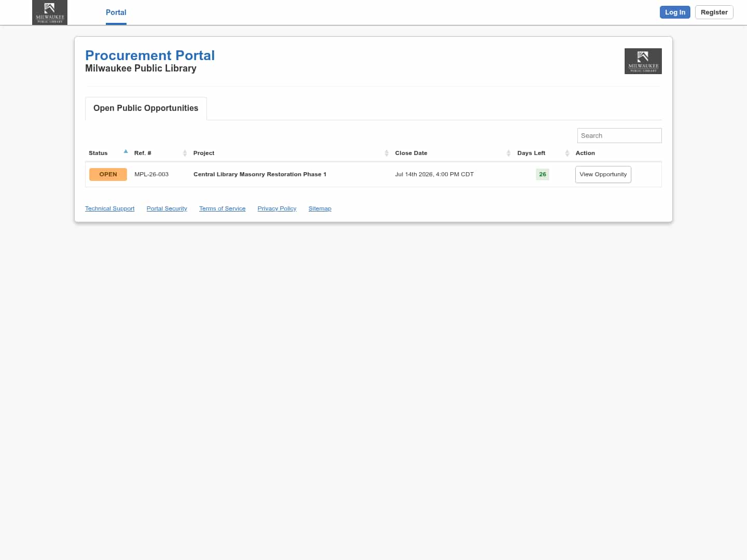Sort table by Status column arrow
The width and height of the screenshot is (747, 560).
click(x=126, y=151)
